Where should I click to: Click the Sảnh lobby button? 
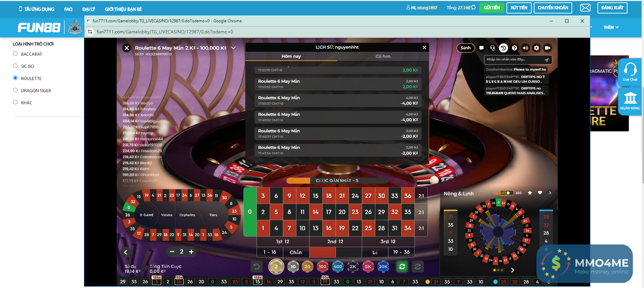pos(466,48)
